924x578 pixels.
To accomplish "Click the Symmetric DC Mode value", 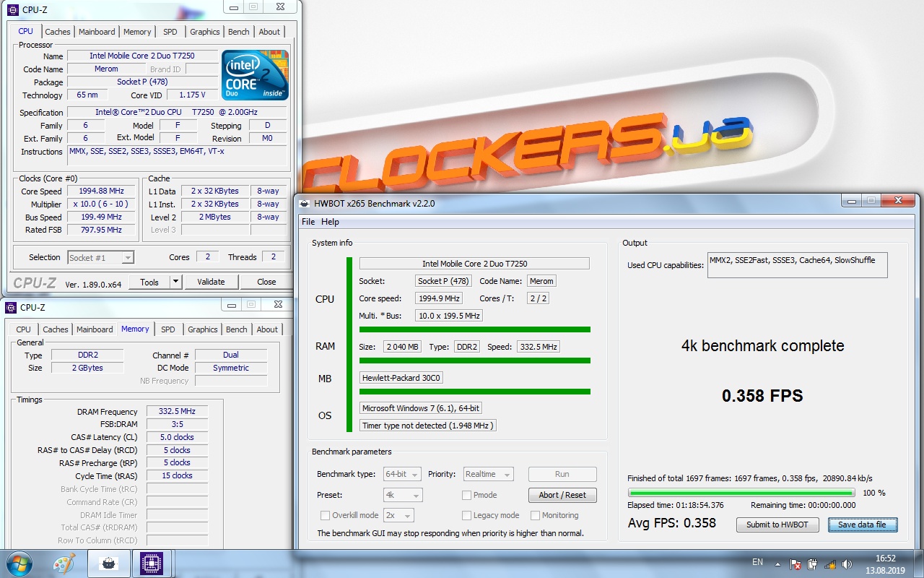I will [231, 368].
